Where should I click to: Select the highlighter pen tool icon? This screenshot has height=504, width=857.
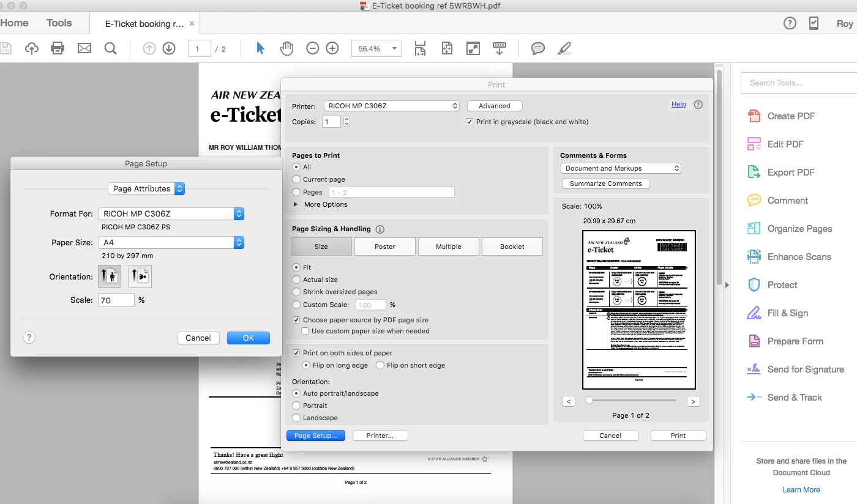point(564,48)
